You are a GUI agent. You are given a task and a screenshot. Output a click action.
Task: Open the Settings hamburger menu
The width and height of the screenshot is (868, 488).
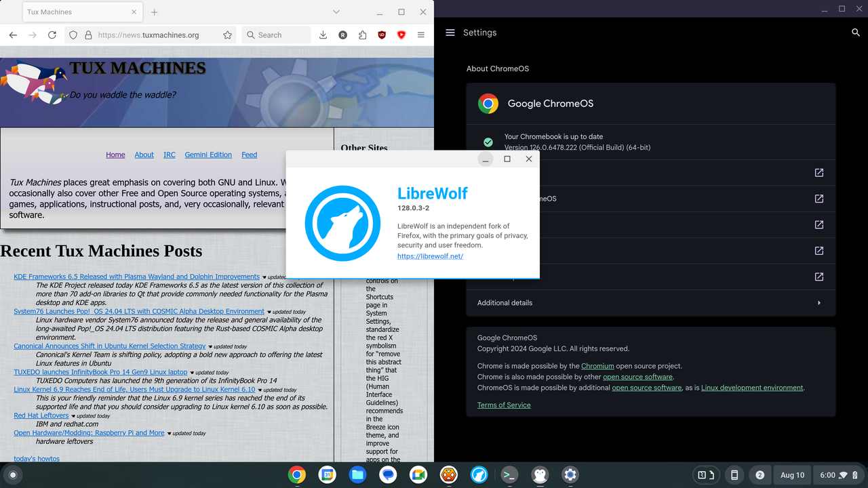coord(450,33)
